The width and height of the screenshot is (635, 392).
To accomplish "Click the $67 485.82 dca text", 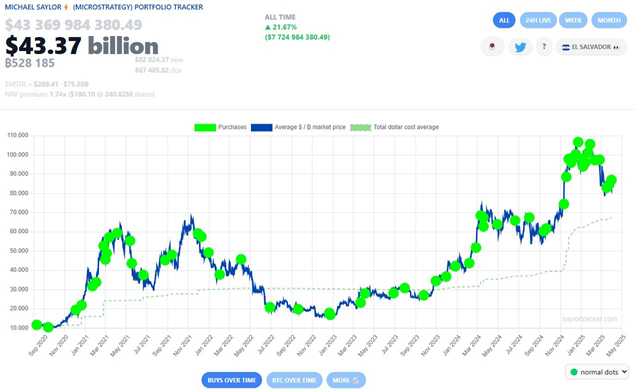I will coord(158,70).
